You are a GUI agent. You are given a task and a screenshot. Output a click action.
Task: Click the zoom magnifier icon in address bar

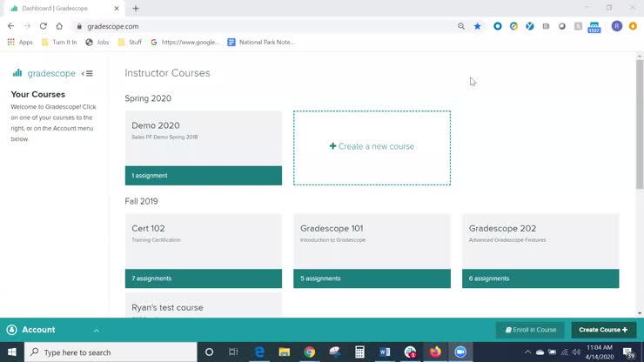coord(461,26)
